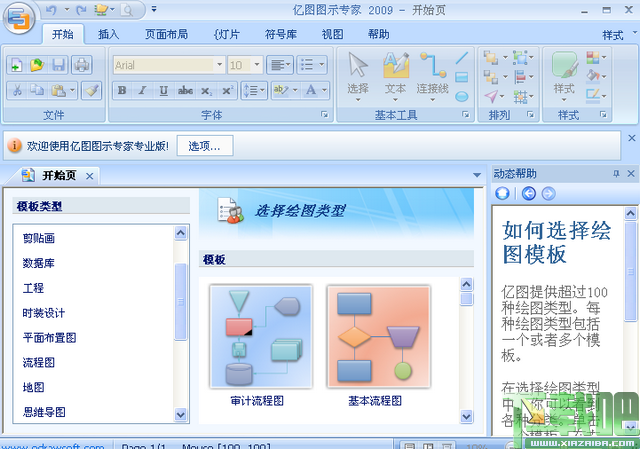
Task: Select 流程图 template category
Action: [39, 362]
